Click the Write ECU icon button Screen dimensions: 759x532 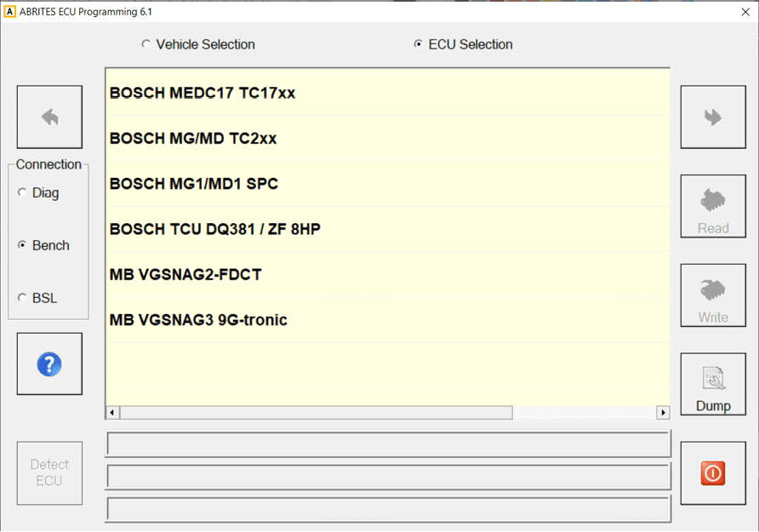713,296
